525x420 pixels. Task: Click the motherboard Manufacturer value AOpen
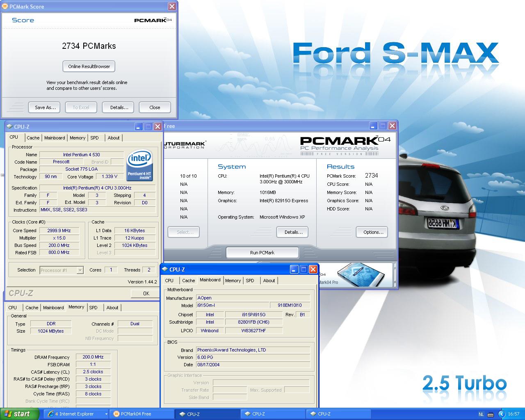(253, 298)
